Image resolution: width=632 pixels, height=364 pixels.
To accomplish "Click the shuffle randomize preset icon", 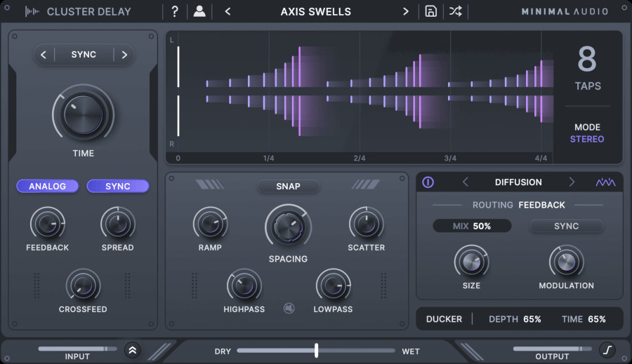I will tap(456, 11).
